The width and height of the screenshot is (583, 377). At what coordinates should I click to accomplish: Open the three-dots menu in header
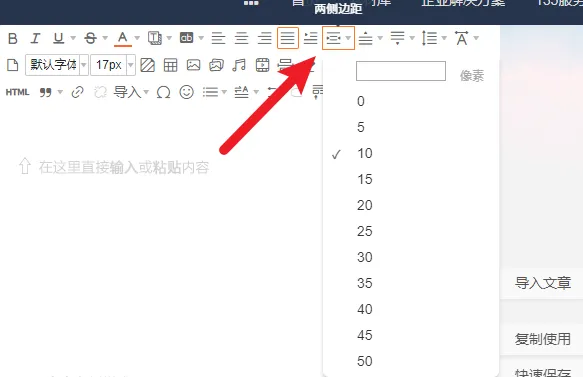[x=251, y=3]
